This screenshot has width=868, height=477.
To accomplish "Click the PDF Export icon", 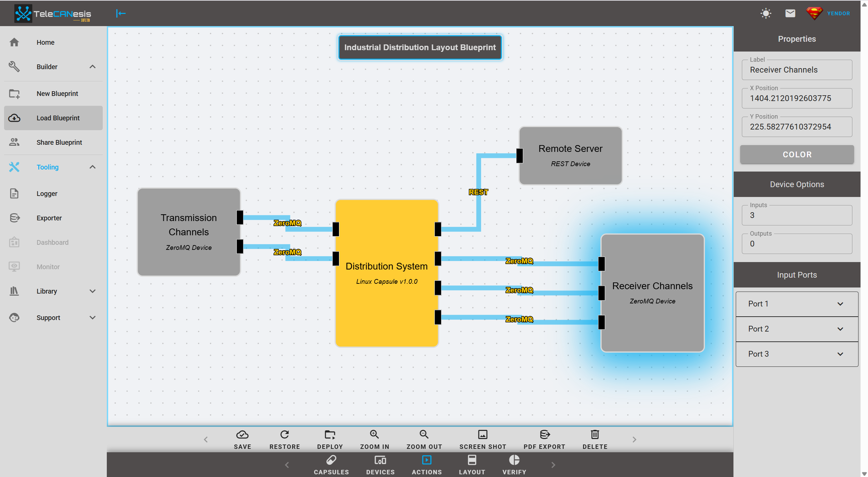I will click(x=545, y=435).
